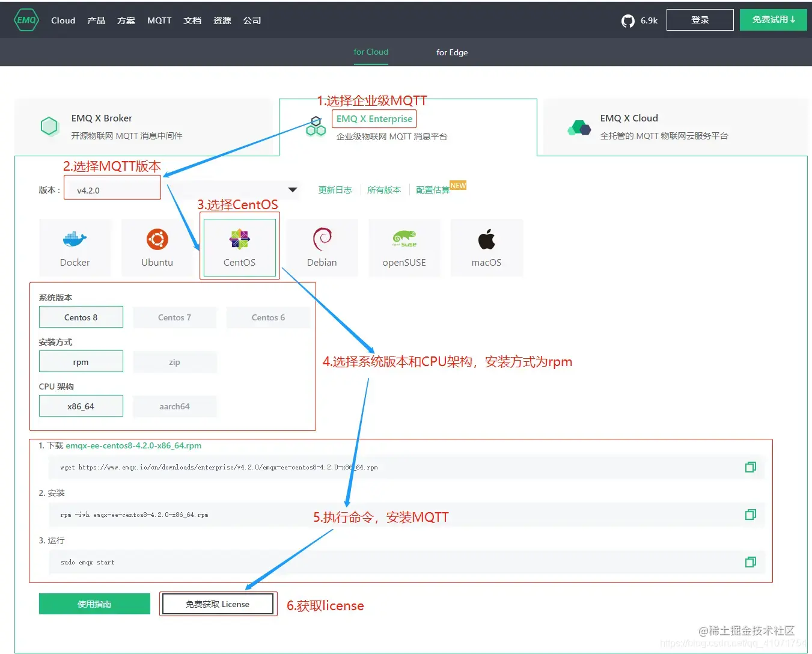Choose Centos 8 system version
Viewport: 812px width, 654px height.
(x=81, y=317)
